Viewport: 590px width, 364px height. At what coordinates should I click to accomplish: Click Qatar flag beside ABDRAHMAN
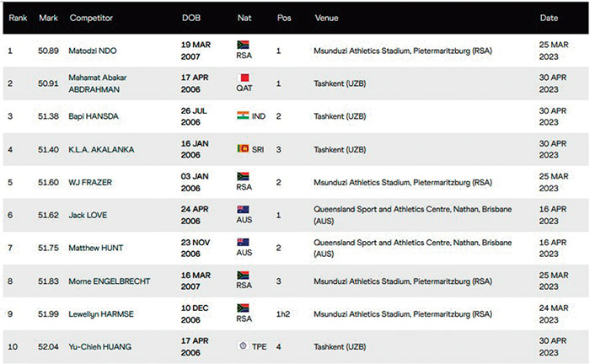point(243,76)
